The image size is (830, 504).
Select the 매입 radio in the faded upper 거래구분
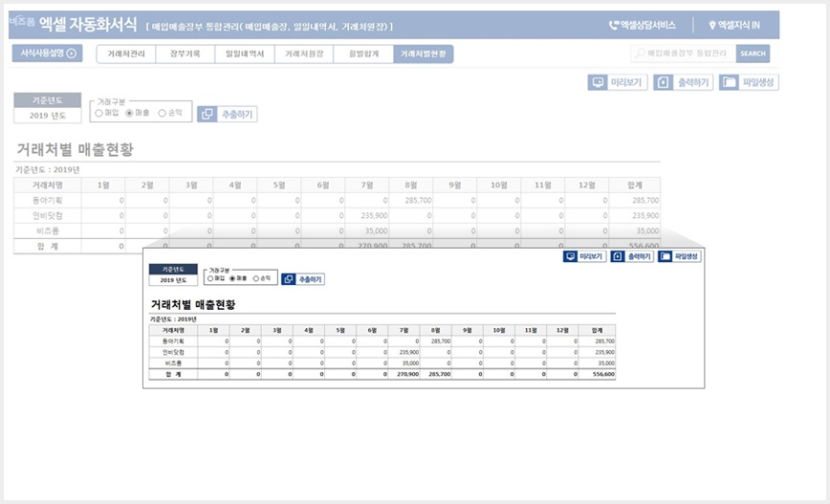98,113
